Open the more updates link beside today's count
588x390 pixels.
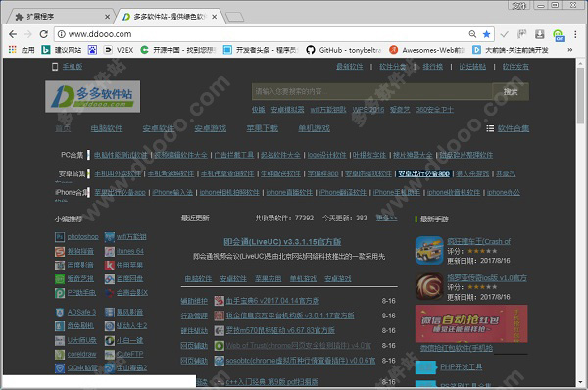[x=386, y=218]
